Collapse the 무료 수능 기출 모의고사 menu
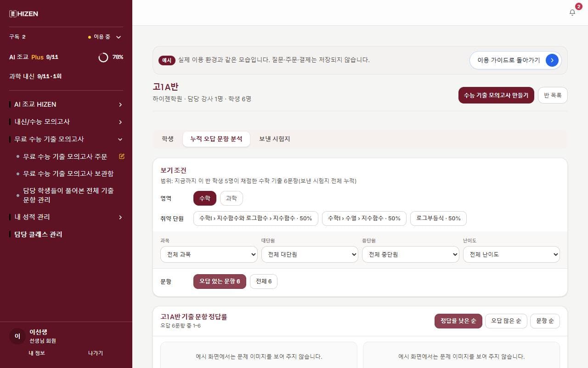The width and height of the screenshot is (588, 368). point(66,139)
